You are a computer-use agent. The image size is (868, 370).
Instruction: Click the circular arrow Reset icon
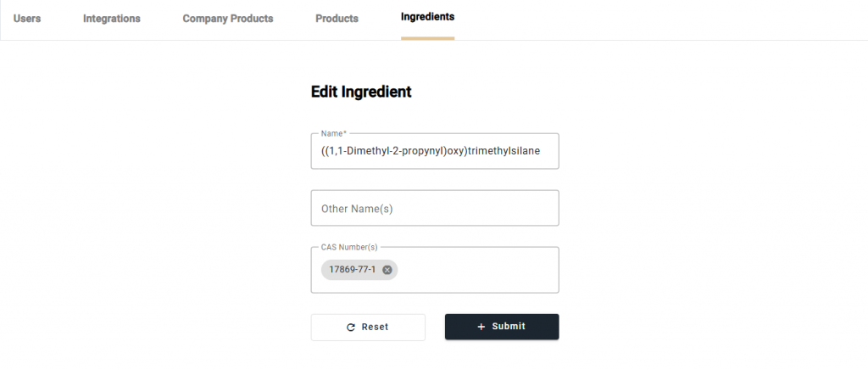pyautogui.click(x=351, y=327)
